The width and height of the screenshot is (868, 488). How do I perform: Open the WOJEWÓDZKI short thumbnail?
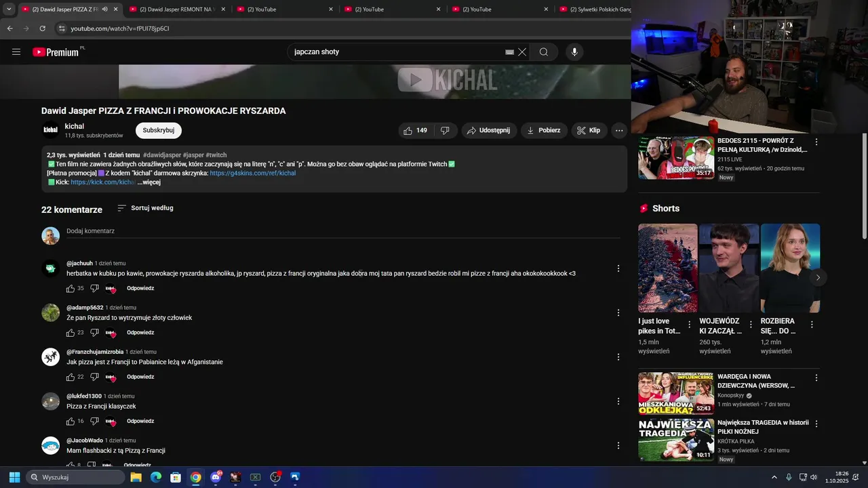(x=729, y=268)
